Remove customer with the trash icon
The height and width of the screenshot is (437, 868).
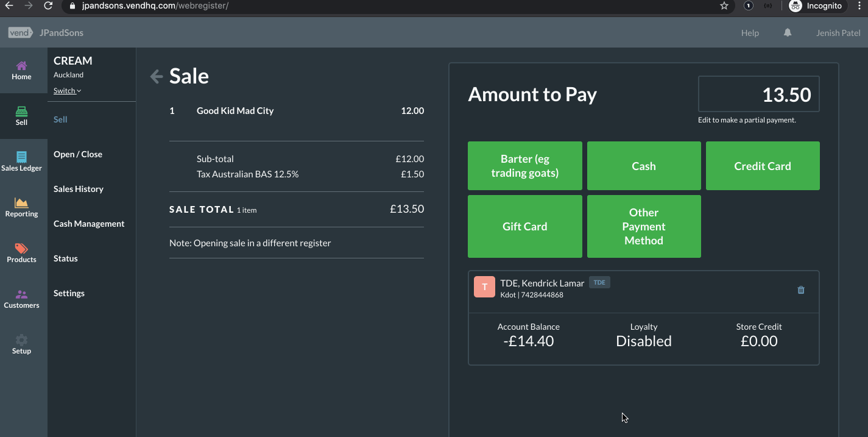(x=801, y=290)
